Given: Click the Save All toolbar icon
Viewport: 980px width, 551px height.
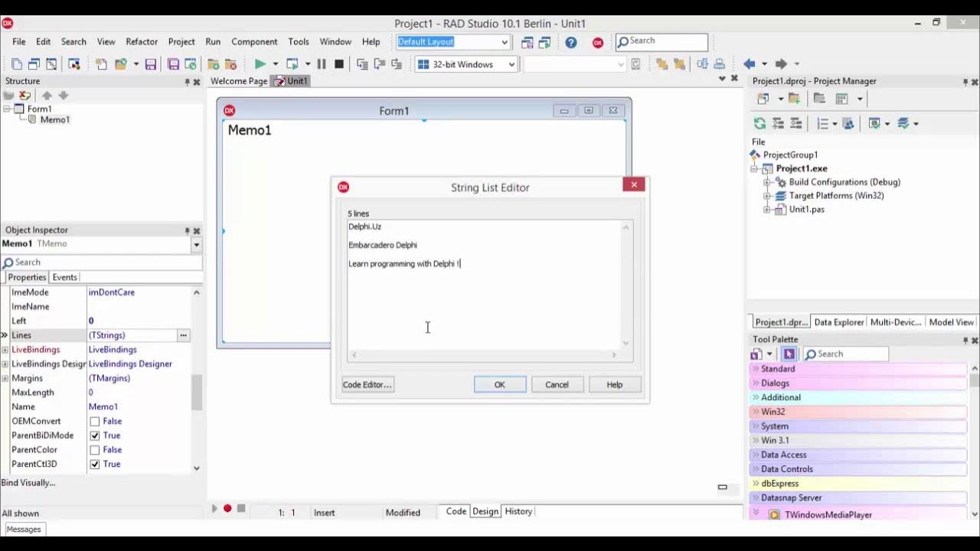Looking at the screenshot, I should click(174, 64).
